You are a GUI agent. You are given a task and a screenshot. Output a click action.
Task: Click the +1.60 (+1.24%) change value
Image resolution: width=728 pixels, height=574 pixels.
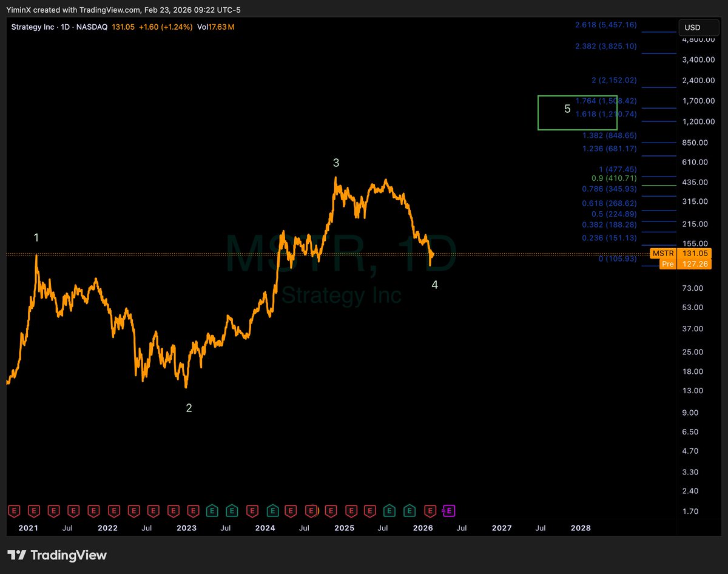pos(166,27)
